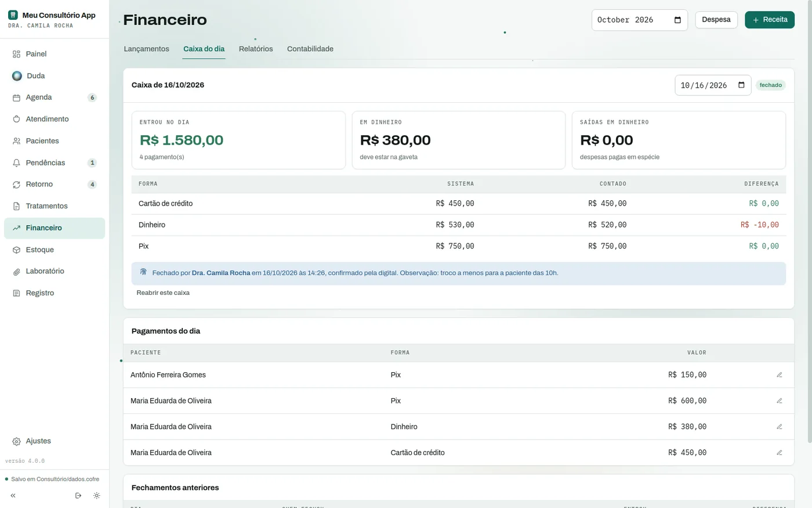The height and width of the screenshot is (508, 812).
Task: Collapse the sidebar with double-chevron icon
Action: point(13,496)
